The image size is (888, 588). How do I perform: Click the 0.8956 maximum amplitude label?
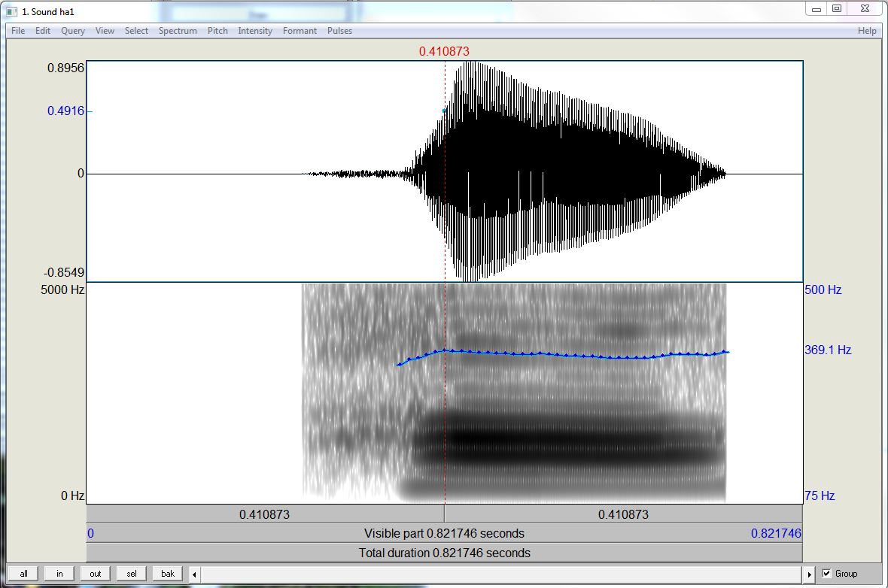(65, 68)
